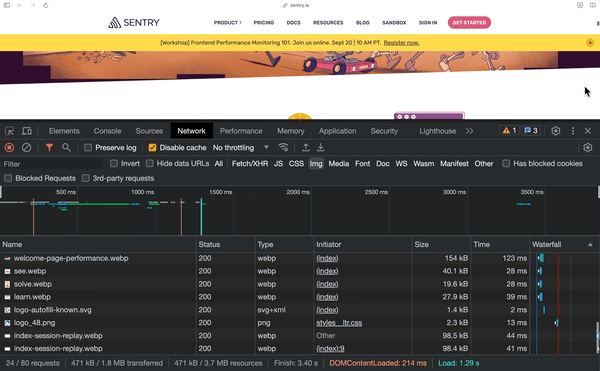Screen dimensions: 600x371
Task: Open the warnings counter badge
Action: [509, 131]
